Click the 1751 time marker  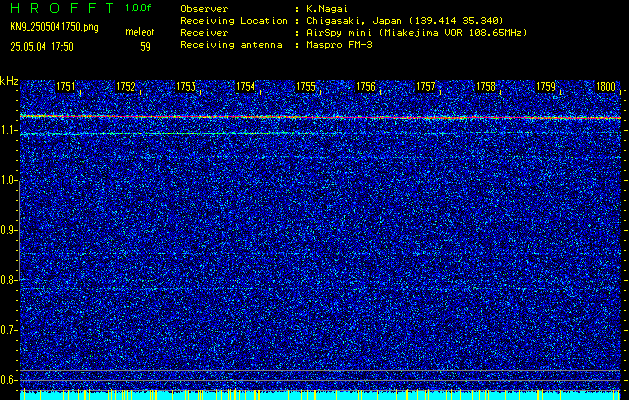(65, 87)
